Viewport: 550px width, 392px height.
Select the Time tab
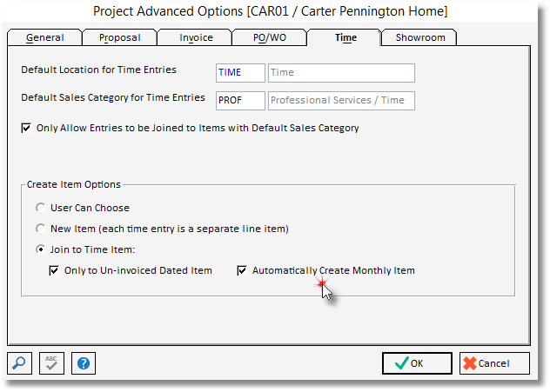click(x=345, y=37)
